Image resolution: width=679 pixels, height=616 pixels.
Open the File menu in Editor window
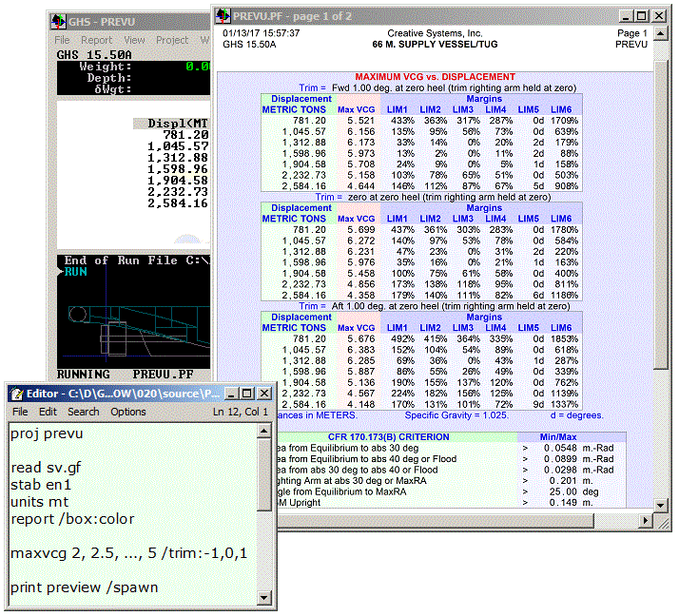tap(20, 412)
